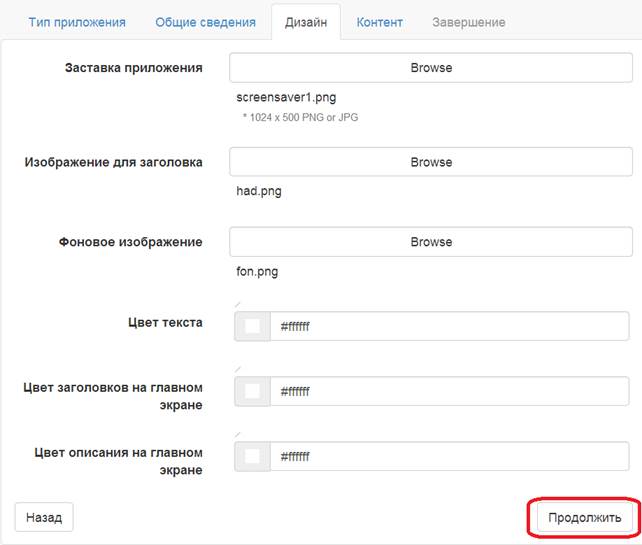Click the Продолжить button
The width and height of the screenshot is (642, 545).
(585, 518)
